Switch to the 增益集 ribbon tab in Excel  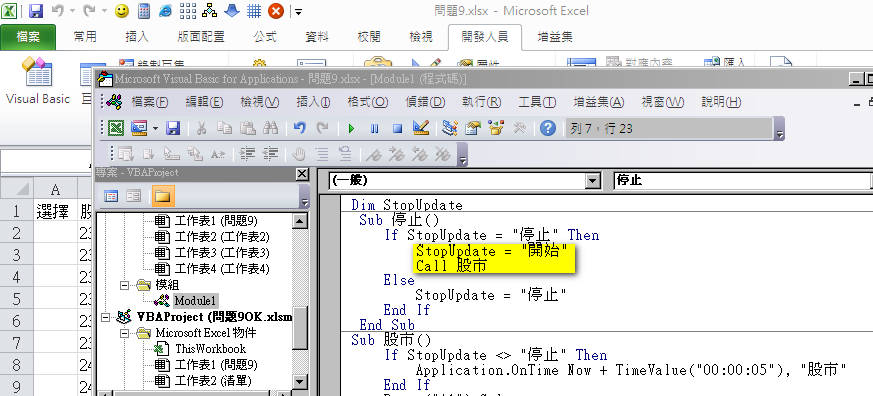pyautogui.click(x=555, y=37)
